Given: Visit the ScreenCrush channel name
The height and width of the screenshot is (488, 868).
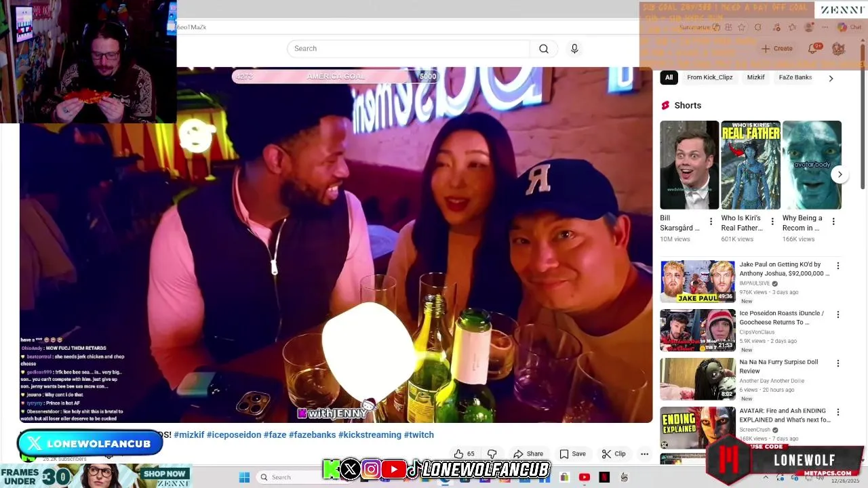Looking at the screenshot, I should pyautogui.click(x=755, y=430).
